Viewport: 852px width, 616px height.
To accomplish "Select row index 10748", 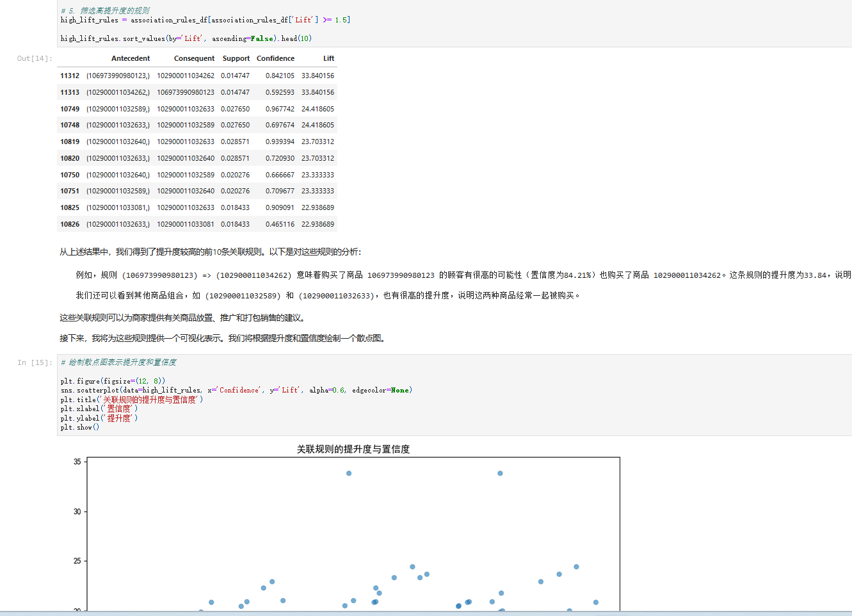I will click(x=70, y=125).
